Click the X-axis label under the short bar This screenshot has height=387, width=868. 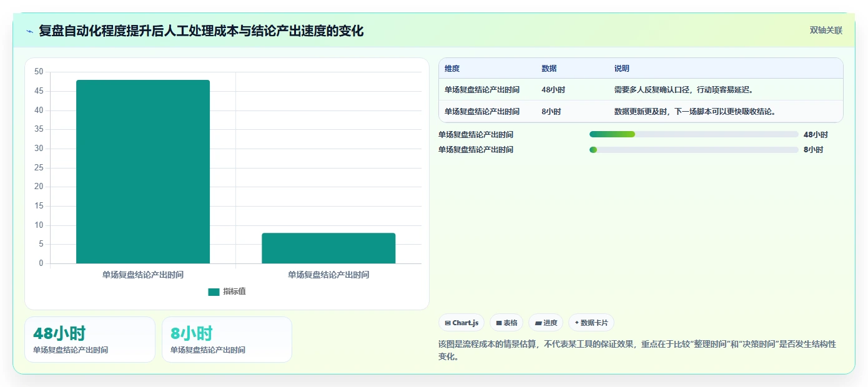coord(328,275)
